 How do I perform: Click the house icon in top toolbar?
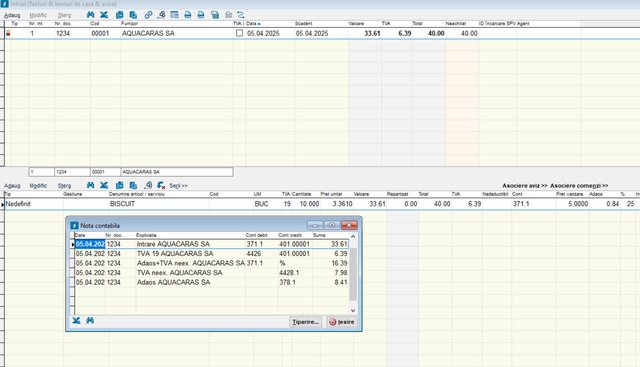(229, 15)
